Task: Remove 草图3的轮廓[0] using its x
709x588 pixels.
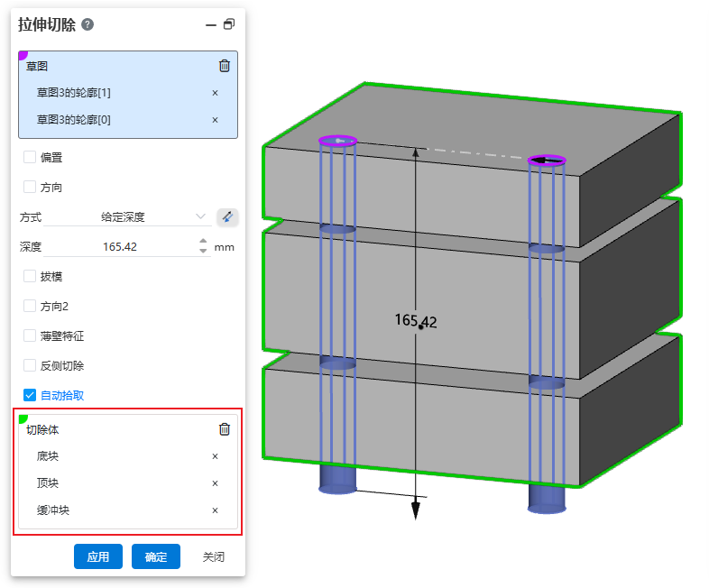Action: point(215,120)
